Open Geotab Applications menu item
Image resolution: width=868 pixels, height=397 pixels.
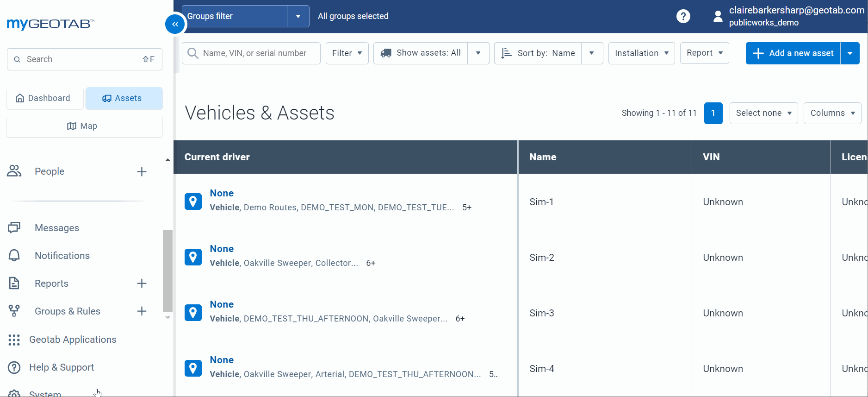[x=73, y=340]
